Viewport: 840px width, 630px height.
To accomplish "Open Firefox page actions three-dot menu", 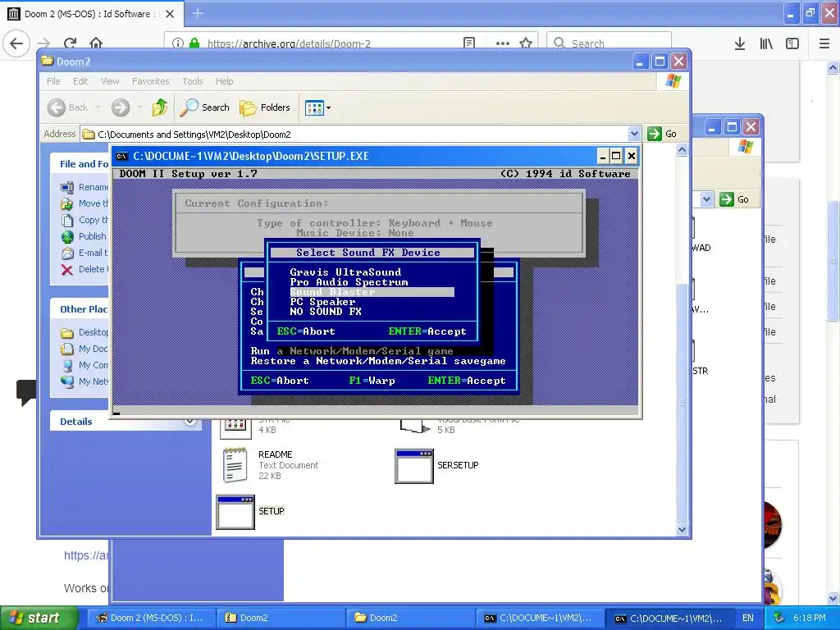I will (x=503, y=43).
